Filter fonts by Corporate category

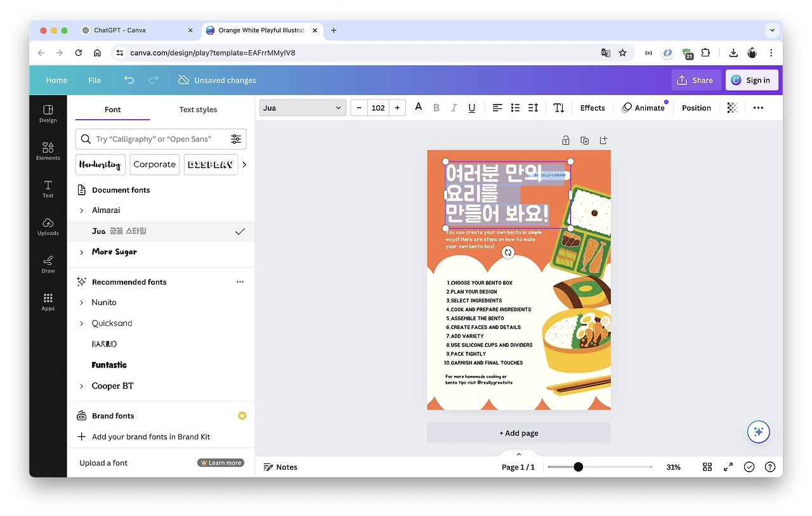coord(155,165)
